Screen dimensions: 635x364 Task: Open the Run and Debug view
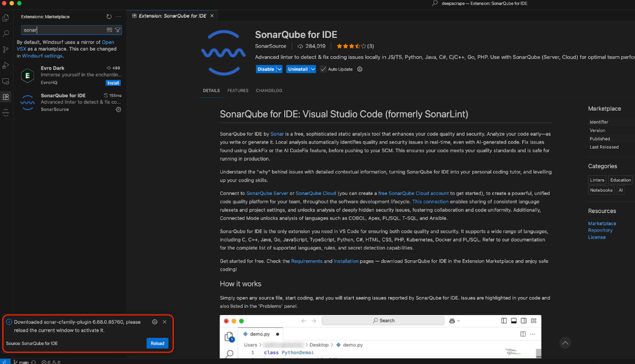[6, 65]
